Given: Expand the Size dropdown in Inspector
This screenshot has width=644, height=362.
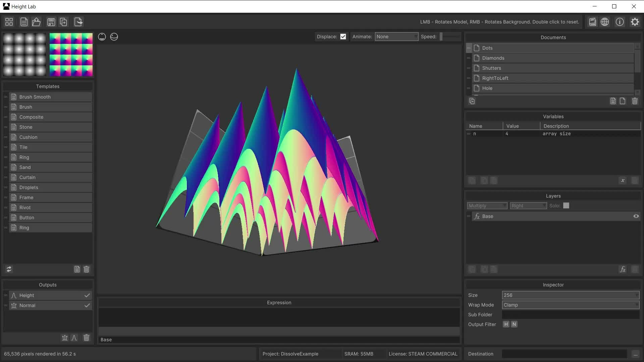Looking at the screenshot, I should (570, 295).
